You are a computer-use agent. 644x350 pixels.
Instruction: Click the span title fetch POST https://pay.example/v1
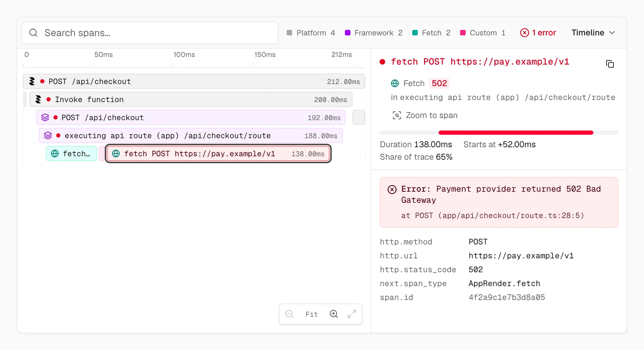(x=480, y=62)
